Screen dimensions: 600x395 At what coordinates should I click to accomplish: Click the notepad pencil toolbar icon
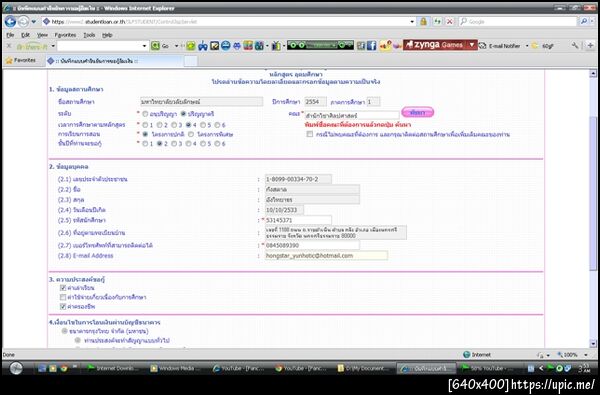click(x=214, y=46)
